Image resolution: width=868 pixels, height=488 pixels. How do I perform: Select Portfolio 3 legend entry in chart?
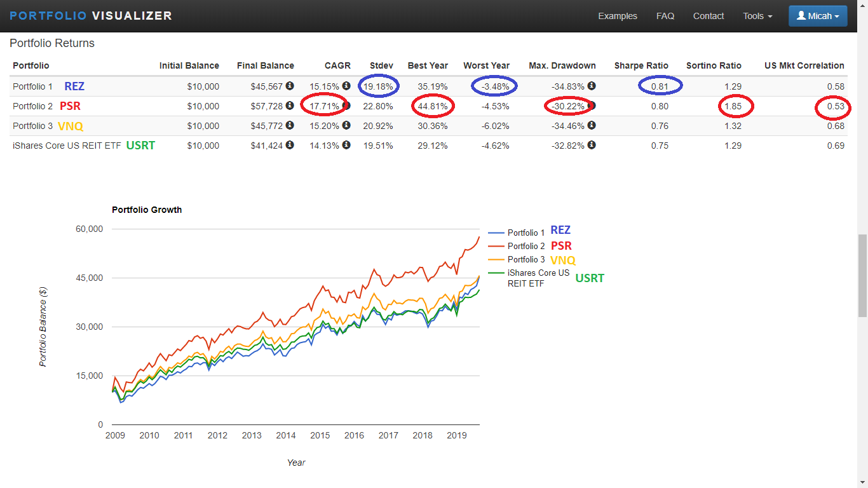[x=517, y=259]
